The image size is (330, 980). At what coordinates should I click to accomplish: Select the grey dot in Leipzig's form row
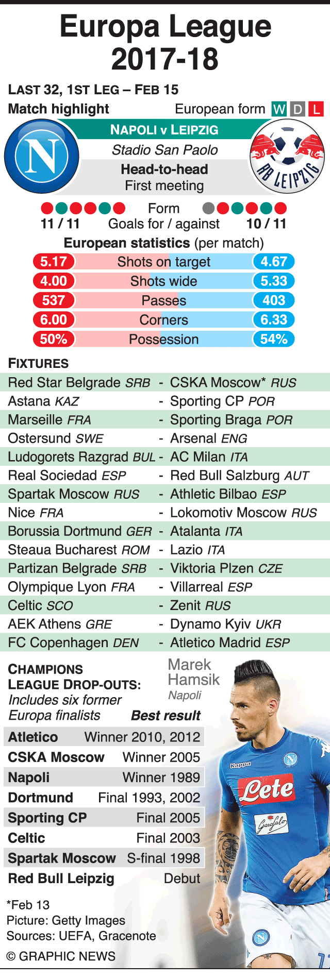coord(208,208)
